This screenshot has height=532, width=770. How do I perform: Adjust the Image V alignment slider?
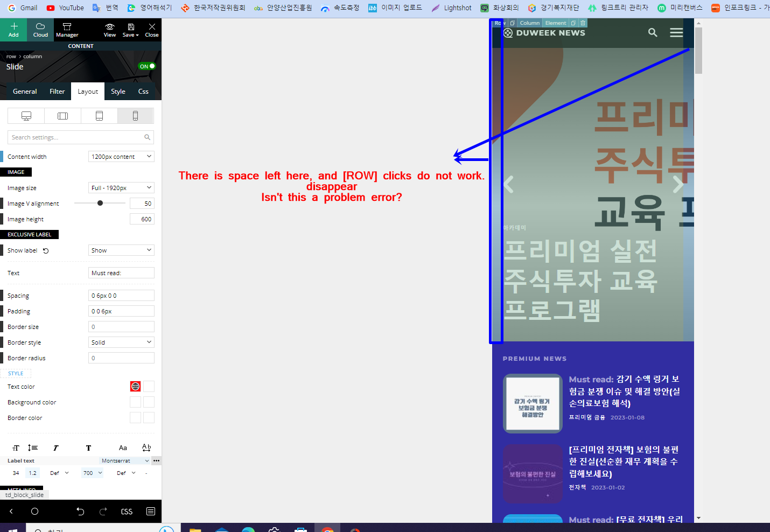(x=100, y=203)
